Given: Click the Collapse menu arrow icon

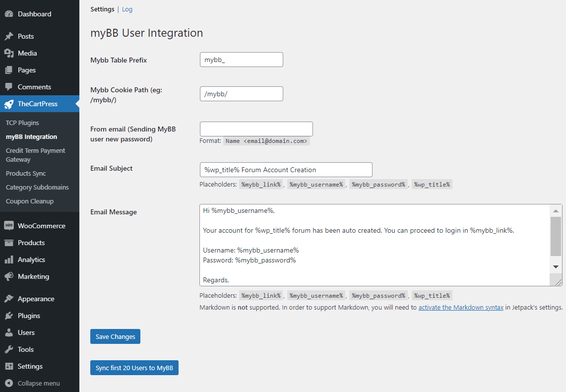Looking at the screenshot, I should coord(9,384).
